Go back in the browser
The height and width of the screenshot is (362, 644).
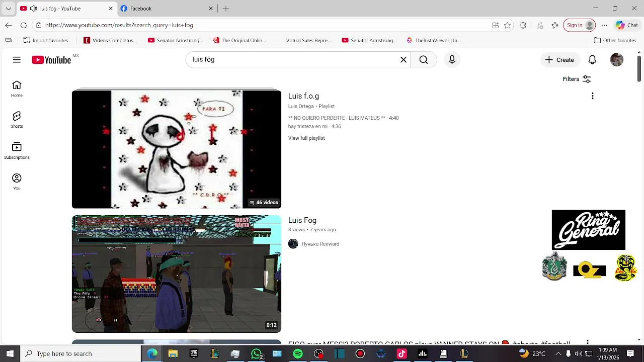click(8, 25)
